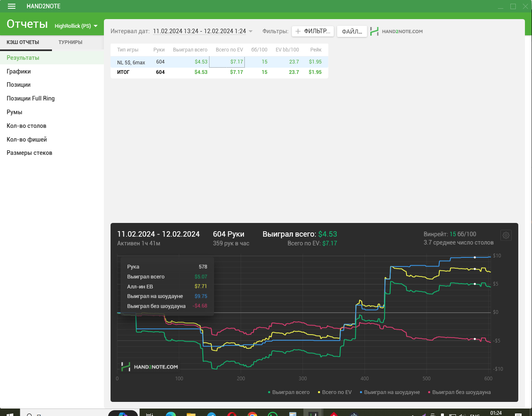Click the ФИЛЬТР... add filter button
The image size is (532, 416).
[313, 31]
